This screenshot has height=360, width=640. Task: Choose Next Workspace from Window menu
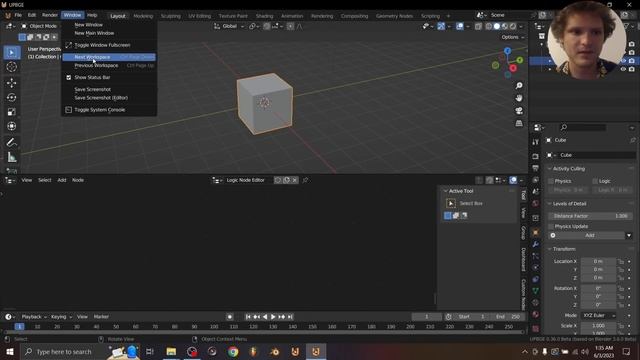[109, 57]
